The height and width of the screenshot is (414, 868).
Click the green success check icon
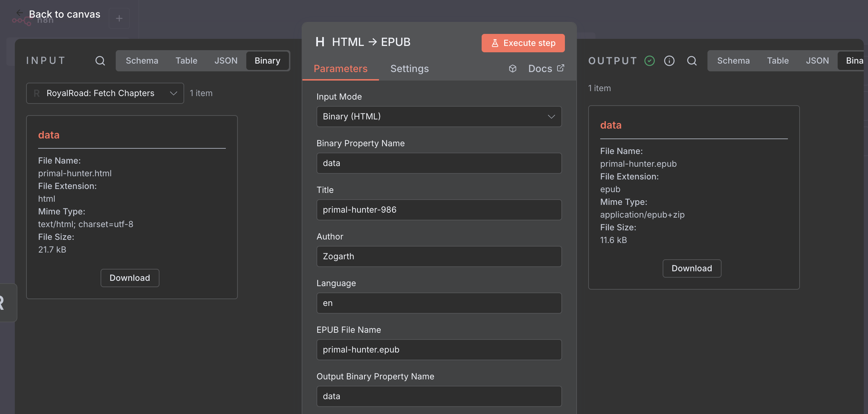[650, 61]
